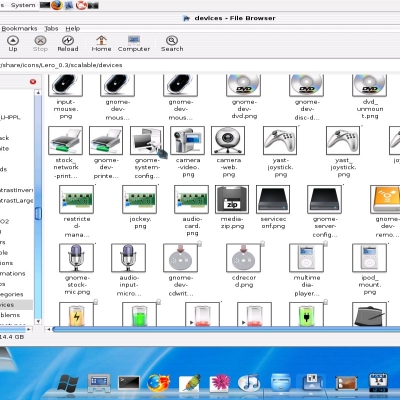This screenshot has height=400, width=400.
Task: Open the pink flower dock icon
Action: tap(220, 383)
